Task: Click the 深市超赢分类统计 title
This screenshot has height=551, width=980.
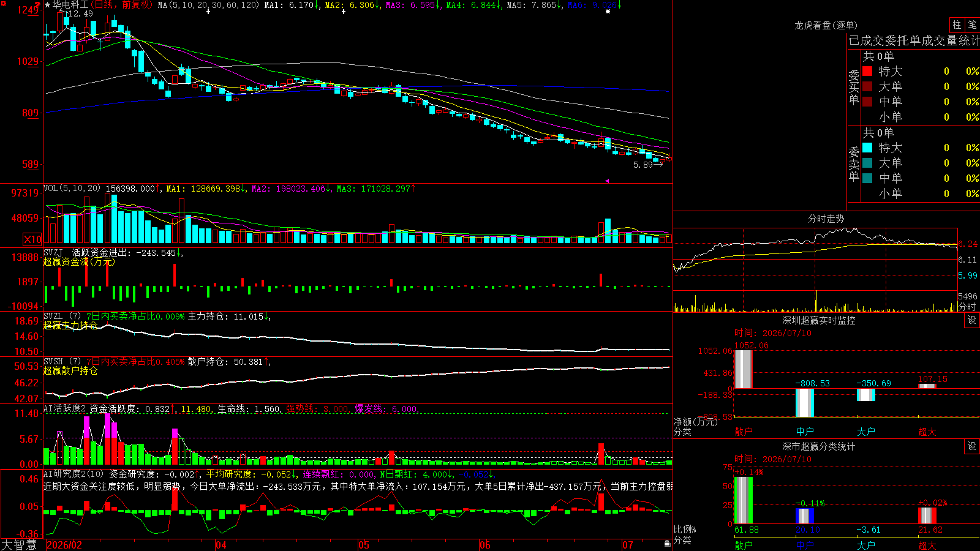Action: pos(818,446)
